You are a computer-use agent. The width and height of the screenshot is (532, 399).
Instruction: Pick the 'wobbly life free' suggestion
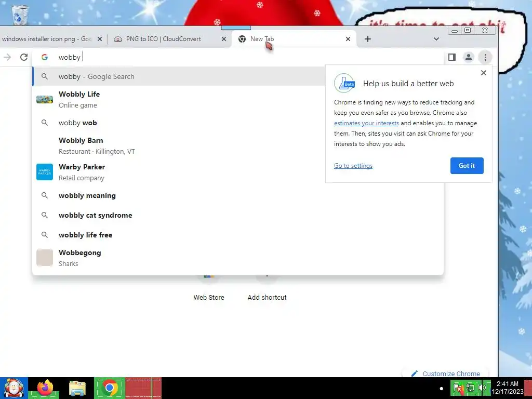[x=237, y=235]
